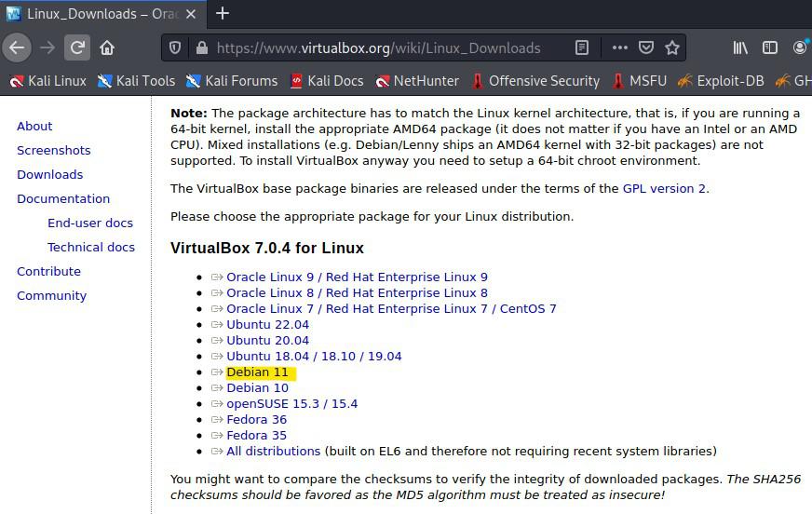Open the home page via house icon
The width and height of the screenshot is (812, 514).
pos(107,47)
